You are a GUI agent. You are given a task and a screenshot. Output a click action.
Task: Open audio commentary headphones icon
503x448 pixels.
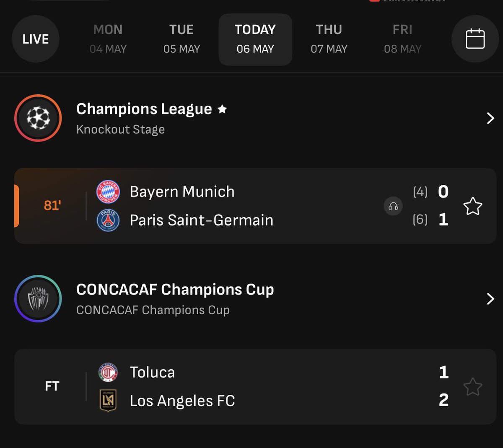pyautogui.click(x=393, y=206)
